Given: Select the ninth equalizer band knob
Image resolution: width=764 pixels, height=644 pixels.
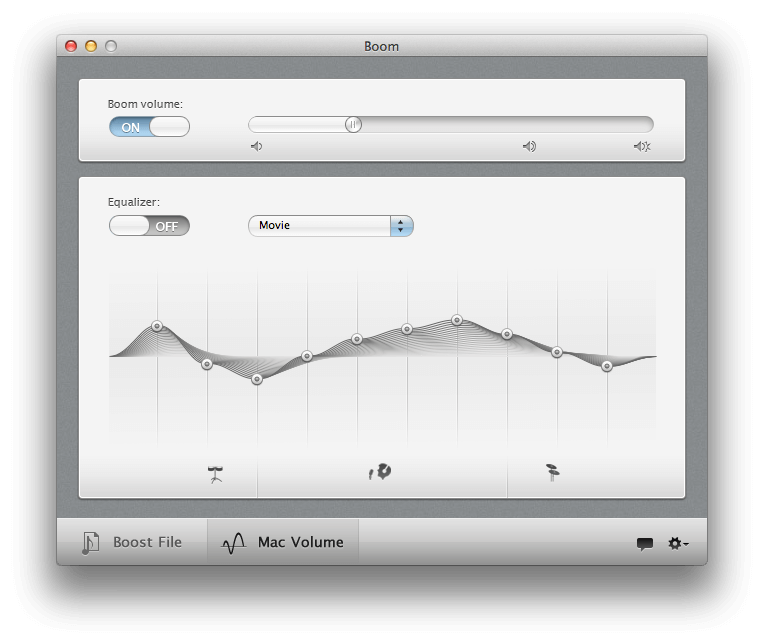Looking at the screenshot, I should [557, 352].
